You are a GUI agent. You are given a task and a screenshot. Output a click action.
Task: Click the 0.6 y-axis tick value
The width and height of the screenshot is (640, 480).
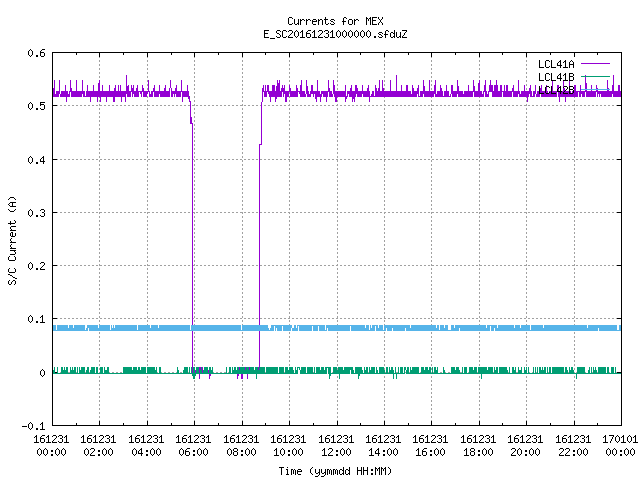[x=36, y=53]
